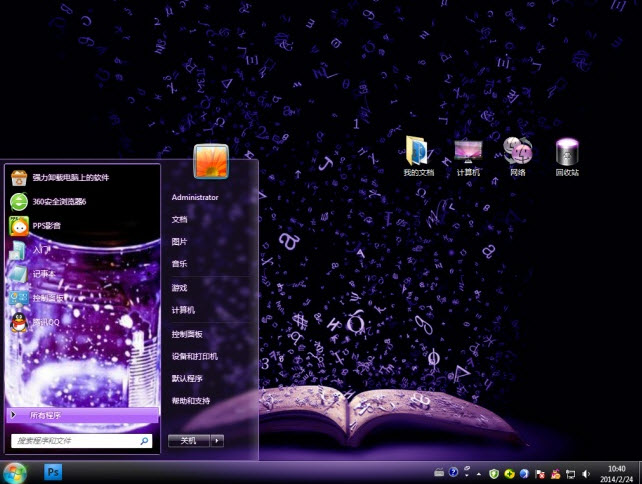The image size is (642, 484).
Task: Click the Administrator user name link
Action: click(x=195, y=197)
